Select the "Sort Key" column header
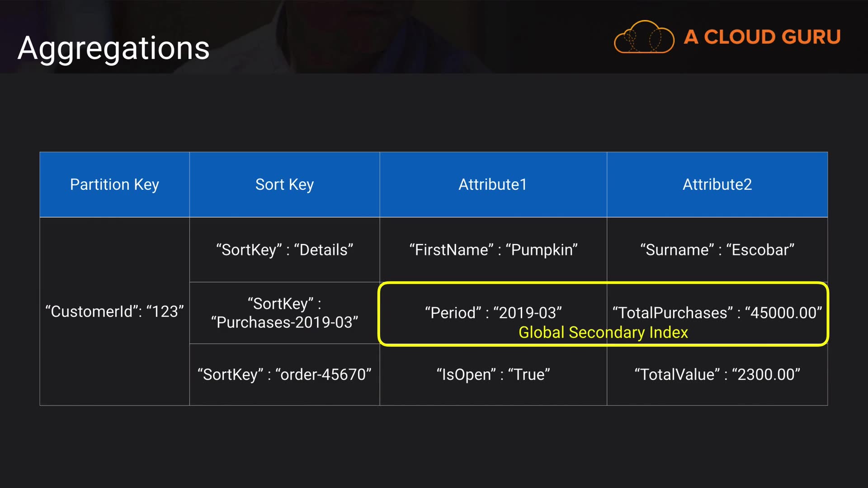This screenshot has width=868, height=488. coord(284,184)
